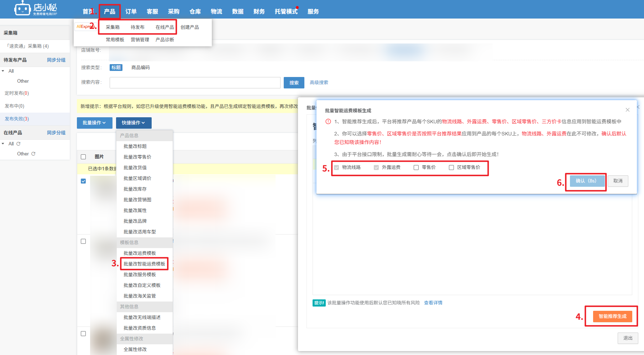This screenshot has width=644, height=355.
Task: Click the red warning info icon in dialog
Action: 328,122
